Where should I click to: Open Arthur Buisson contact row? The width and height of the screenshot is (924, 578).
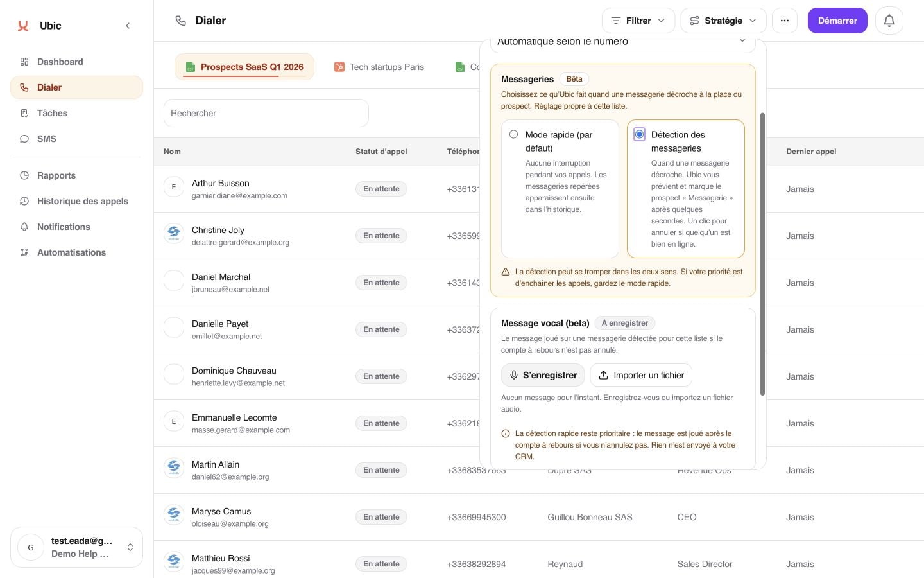coord(539,189)
